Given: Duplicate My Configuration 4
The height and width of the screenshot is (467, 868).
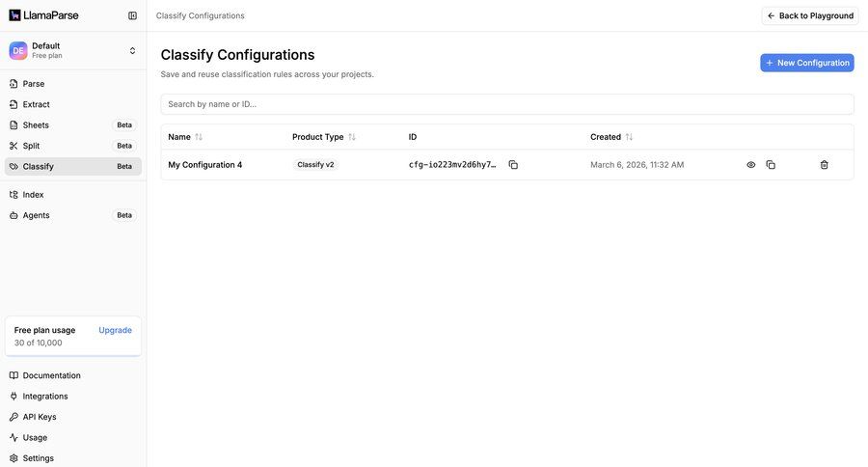Looking at the screenshot, I should pyautogui.click(x=771, y=165).
